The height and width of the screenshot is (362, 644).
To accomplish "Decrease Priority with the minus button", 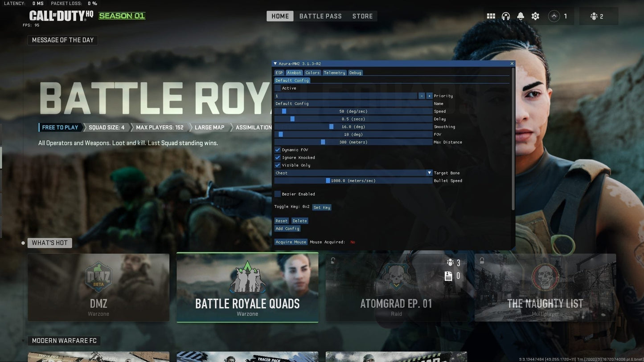I will (422, 96).
